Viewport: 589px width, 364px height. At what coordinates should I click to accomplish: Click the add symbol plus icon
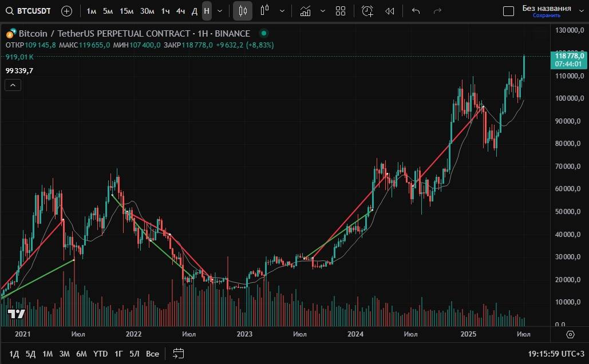tap(66, 11)
